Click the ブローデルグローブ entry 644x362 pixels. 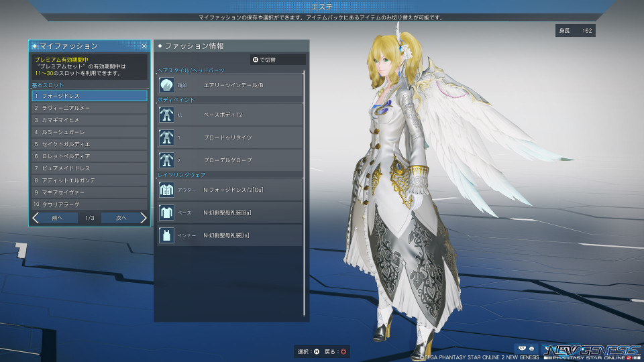(230, 160)
